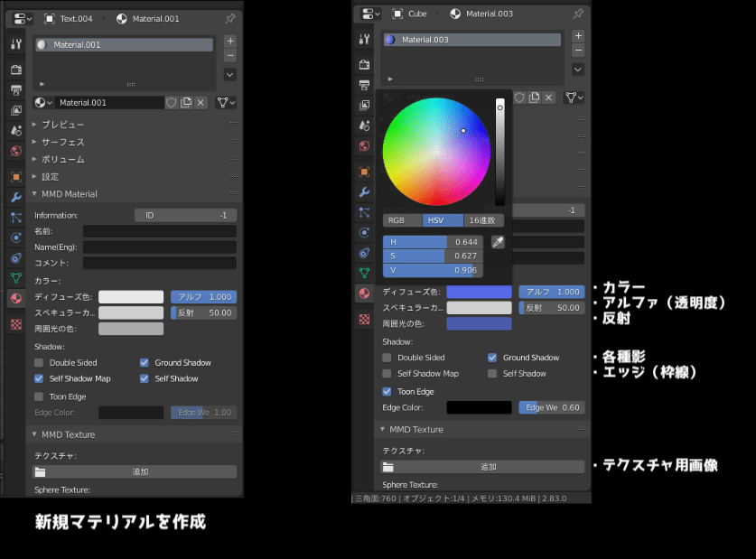This screenshot has height=559, width=756.
Task: Open Tool properties tab in left panel
Action: coord(16,44)
